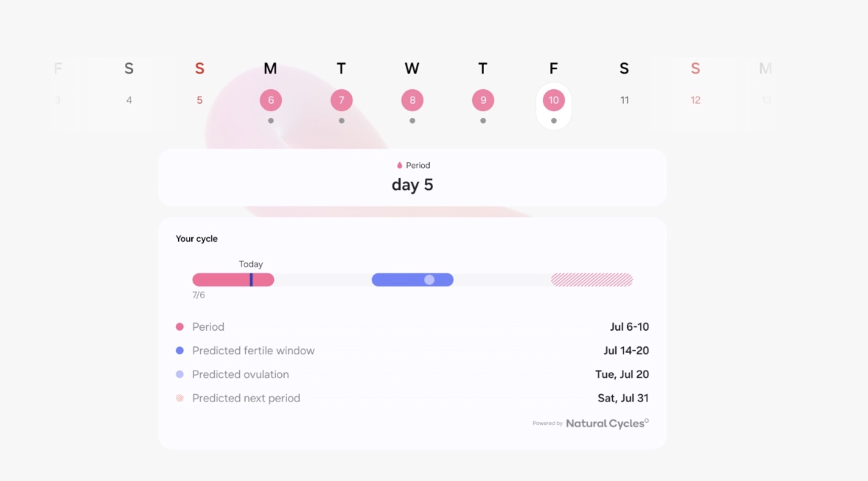The height and width of the screenshot is (481, 868).
Task: Click the striped predicted period bar
Action: (592, 280)
